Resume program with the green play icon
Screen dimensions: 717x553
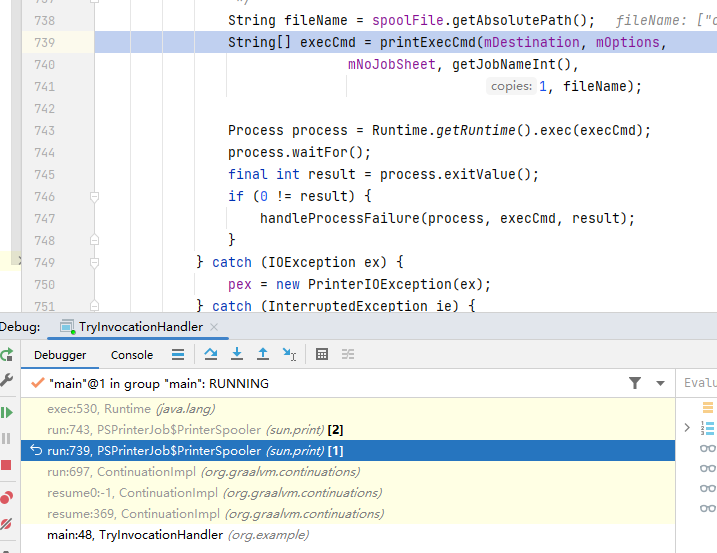[x=7, y=412]
